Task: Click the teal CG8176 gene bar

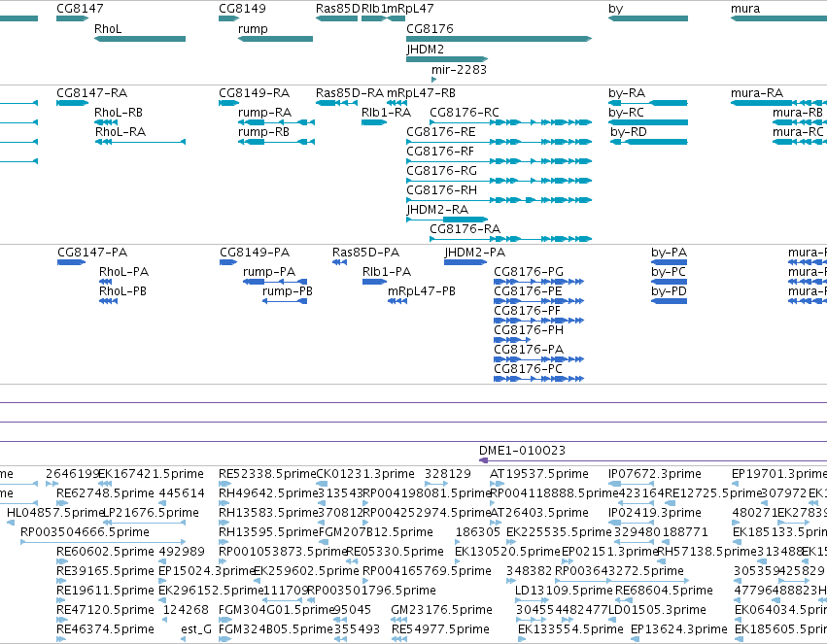Action: click(499, 39)
